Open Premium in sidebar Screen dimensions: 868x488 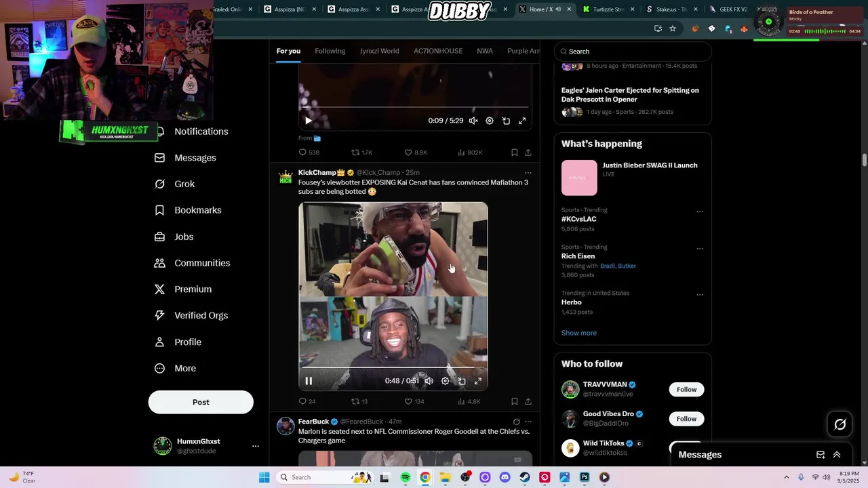pyautogui.click(x=183, y=289)
